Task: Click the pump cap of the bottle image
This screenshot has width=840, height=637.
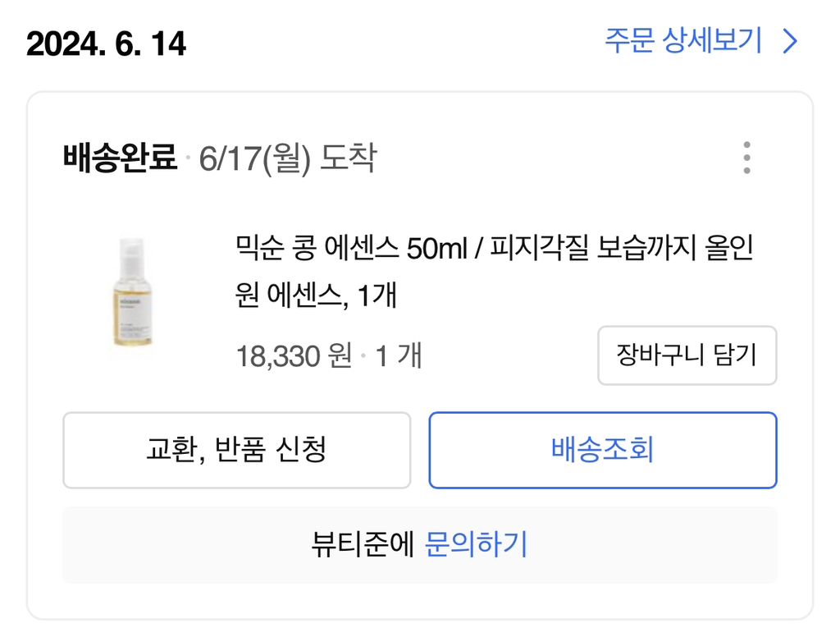Action: (x=130, y=249)
